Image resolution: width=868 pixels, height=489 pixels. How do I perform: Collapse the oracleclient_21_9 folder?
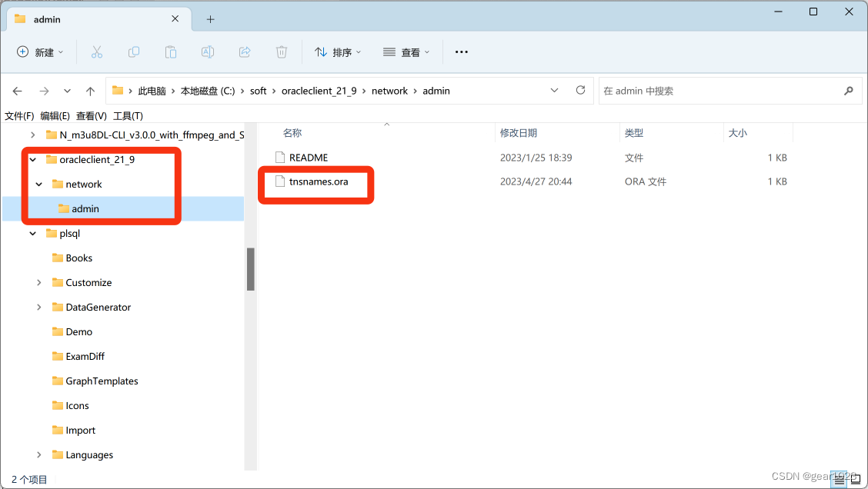pyautogui.click(x=32, y=159)
